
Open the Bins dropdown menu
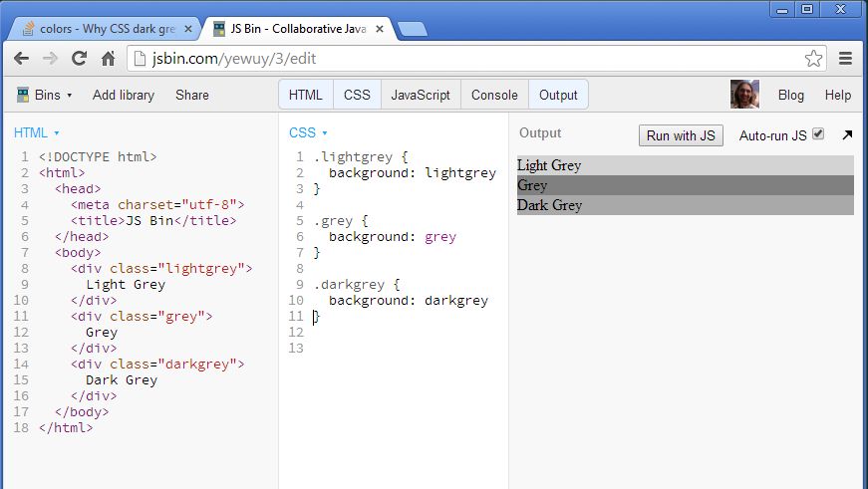tap(53, 96)
